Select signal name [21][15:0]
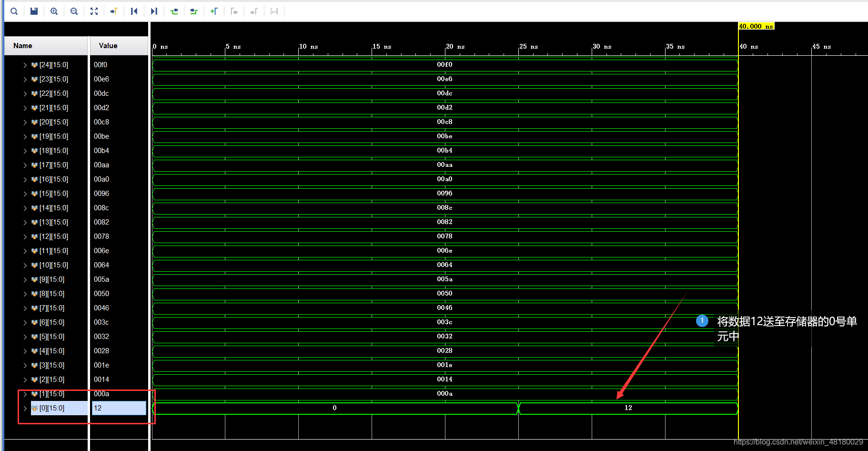The height and width of the screenshot is (451, 868). pos(54,108)
